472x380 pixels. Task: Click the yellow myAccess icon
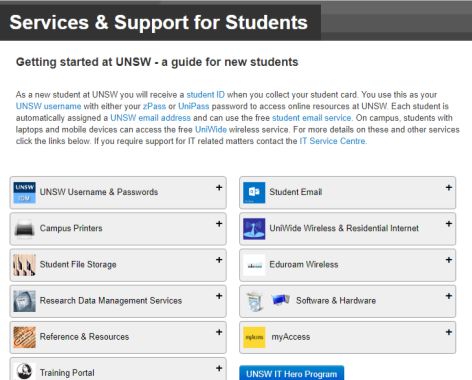(254, 337)
